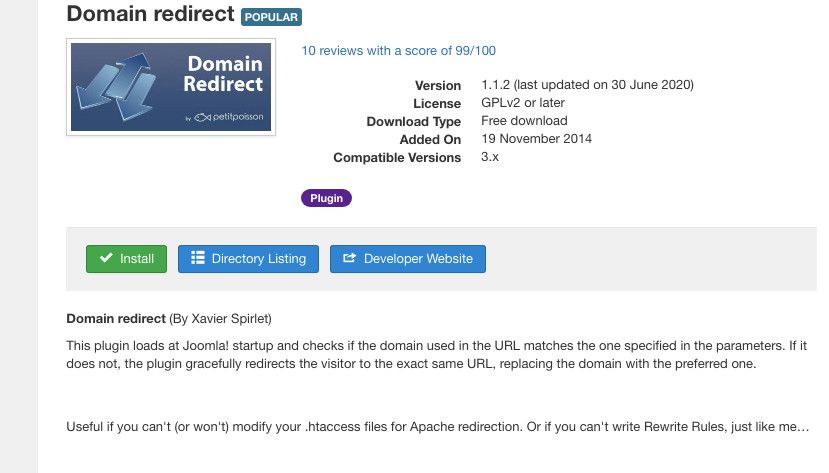Click the version 1.1.2 last updated text

click(587, 85)
